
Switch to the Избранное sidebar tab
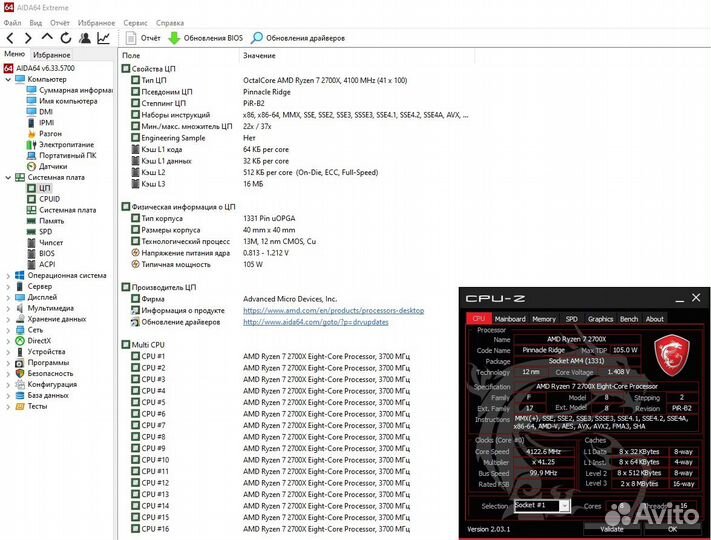click(x=52, y=55)
